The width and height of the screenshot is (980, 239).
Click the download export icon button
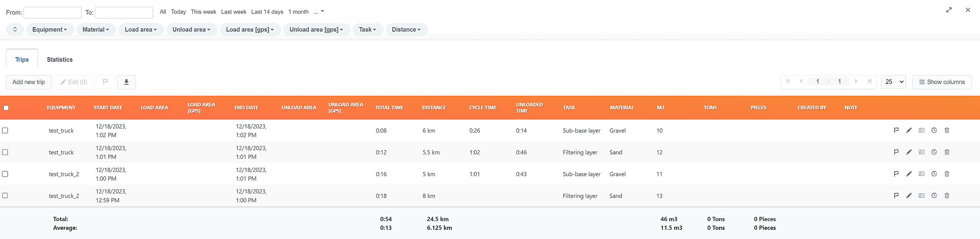126,82
